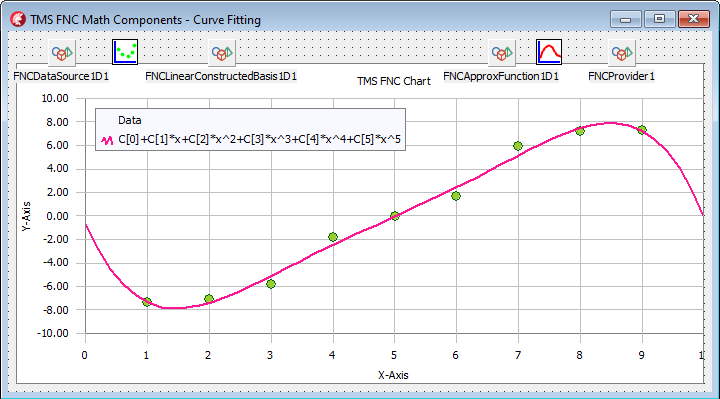Select the FNCDataSource1D1 adapter icon
This screenshot has height=399, width=720.
coord(62,52)
